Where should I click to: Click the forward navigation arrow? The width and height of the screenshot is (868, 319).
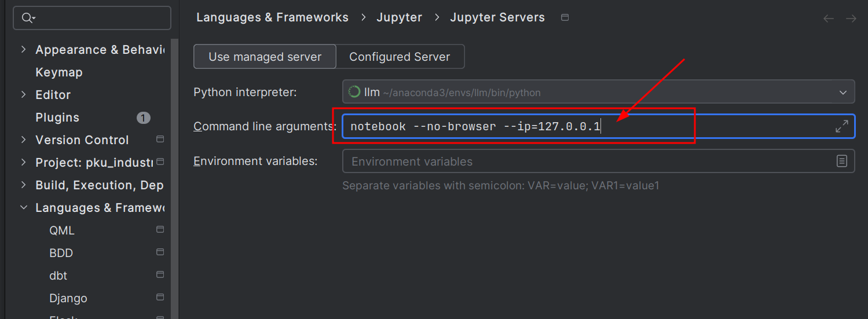click(x=851, y=19)
